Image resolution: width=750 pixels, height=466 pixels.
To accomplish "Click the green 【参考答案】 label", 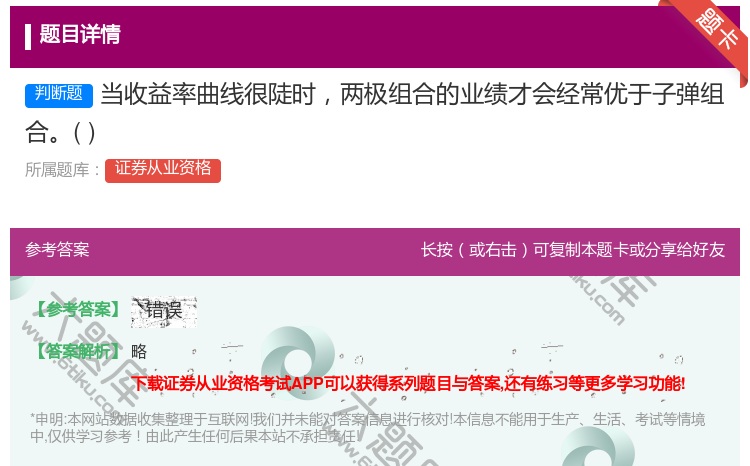I will (77, 310).
